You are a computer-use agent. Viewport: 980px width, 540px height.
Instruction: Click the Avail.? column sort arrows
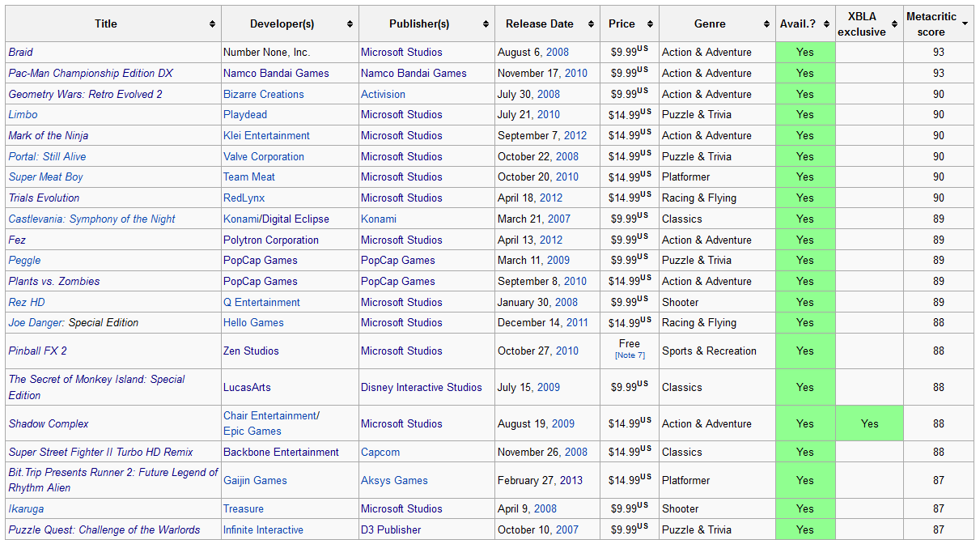(x=826, y=24)
